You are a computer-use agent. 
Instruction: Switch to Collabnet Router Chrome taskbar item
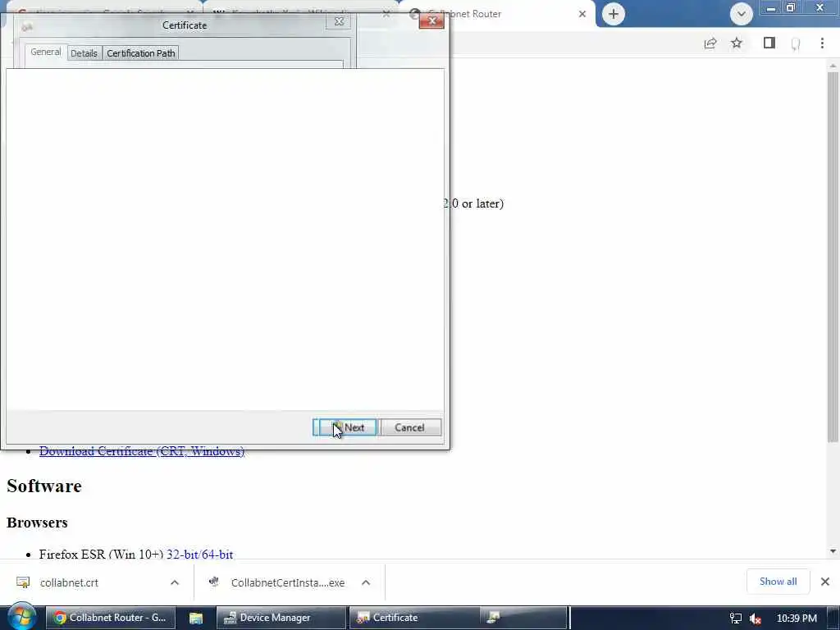(x=111, y=618)
